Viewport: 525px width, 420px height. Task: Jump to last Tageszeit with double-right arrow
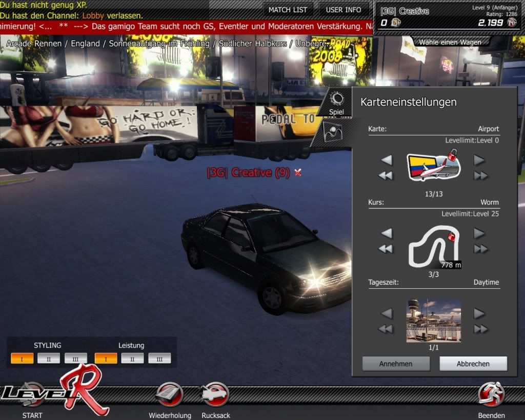point(480,329)
